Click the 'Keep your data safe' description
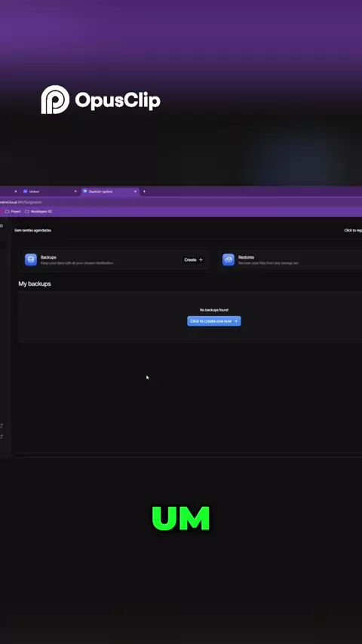The width and height of the screenshot is (362, 644). point(77,263)
